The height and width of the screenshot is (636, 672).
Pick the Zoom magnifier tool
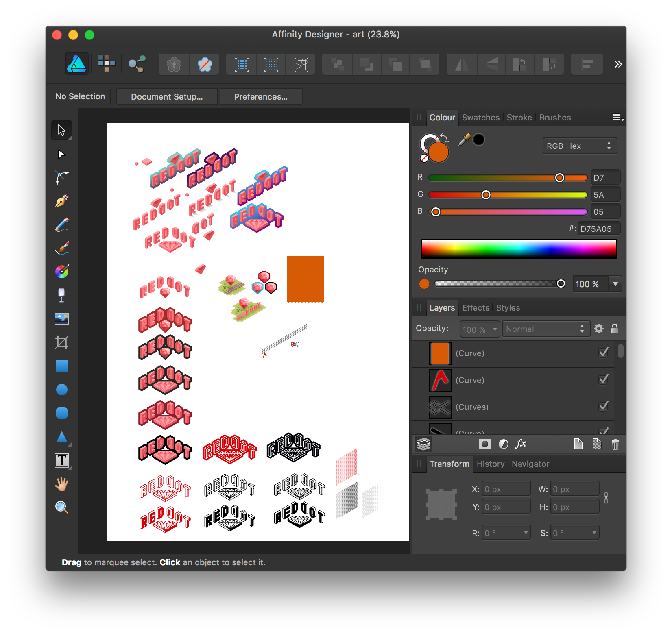(x=62, y=507)
